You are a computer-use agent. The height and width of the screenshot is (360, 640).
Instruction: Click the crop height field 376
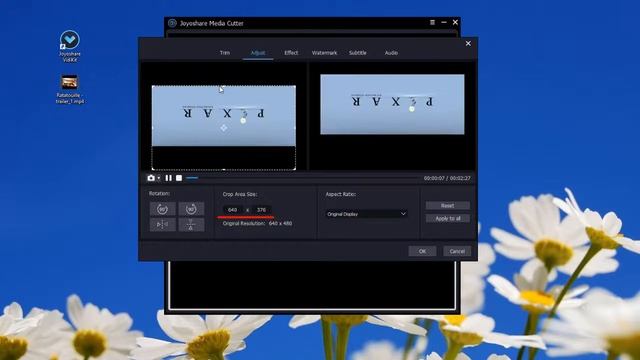pyautogui.click(x=261, y=210)
